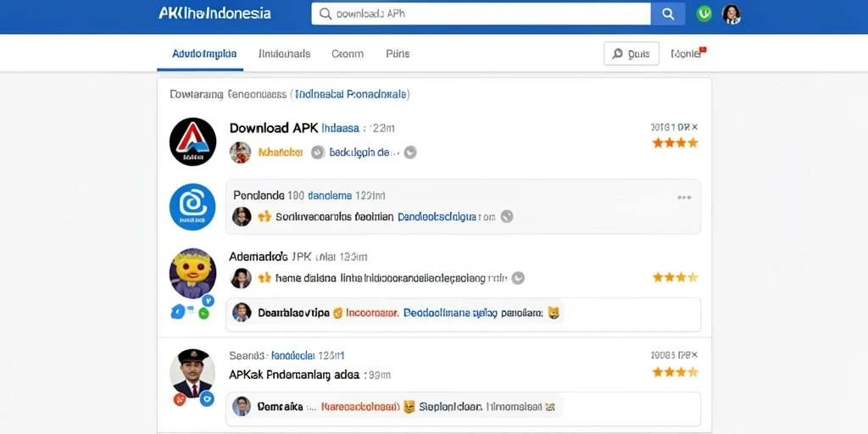Click the blue search magnifier button
This screenshot has height=434, width=868.
pos(668,14)
